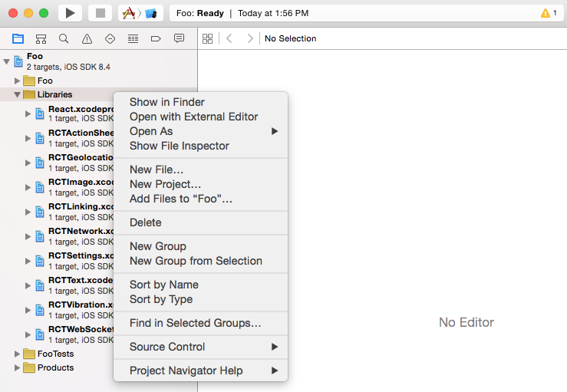Select the RCTSettings project row
This screenshot has height=392, width=567.
coord(57,261)
